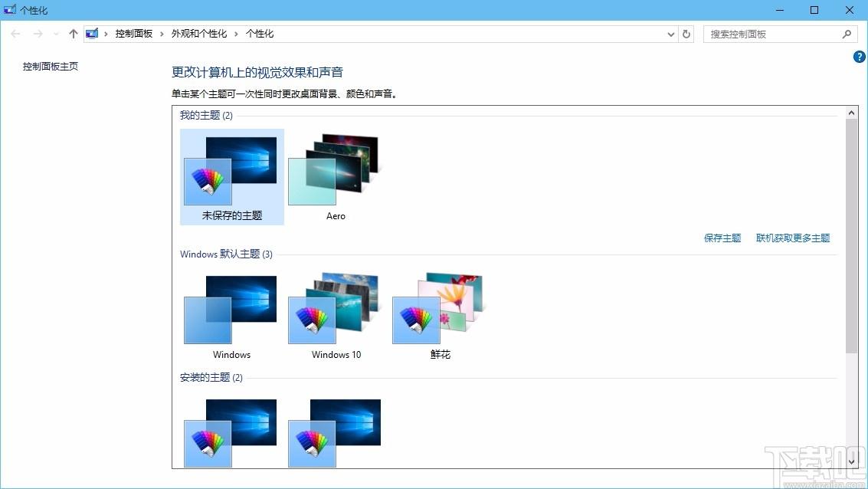Maximize the 个性化 window
This screenshot has height=489, width=868.
[x=814, y=10]
